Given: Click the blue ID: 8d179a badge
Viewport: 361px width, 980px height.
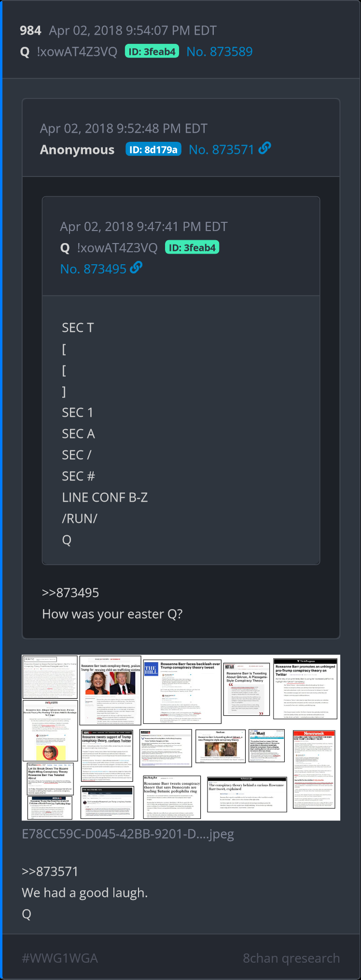Looking at the screenshot, I should tap(153, 150).
